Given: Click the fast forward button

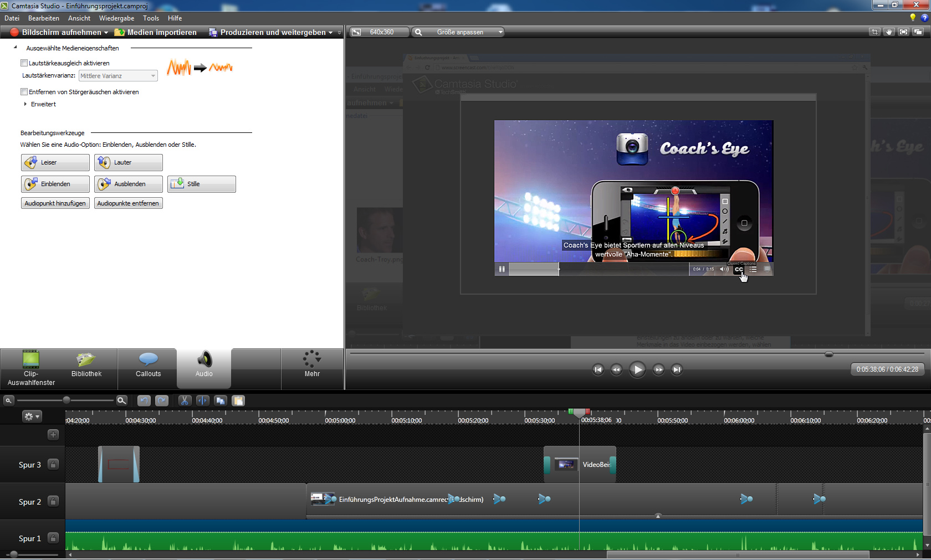Looking at the screenshot, I should (x=658, y=369).
